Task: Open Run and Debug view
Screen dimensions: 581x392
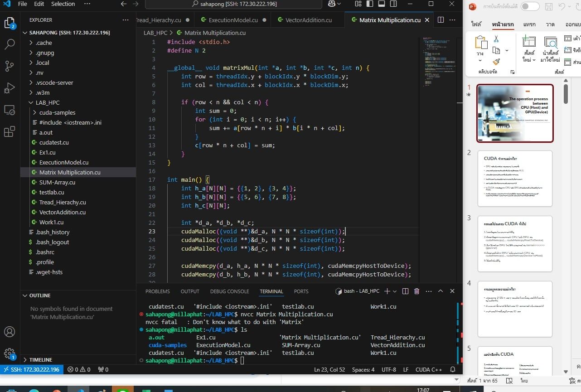Action: point(10,88)
